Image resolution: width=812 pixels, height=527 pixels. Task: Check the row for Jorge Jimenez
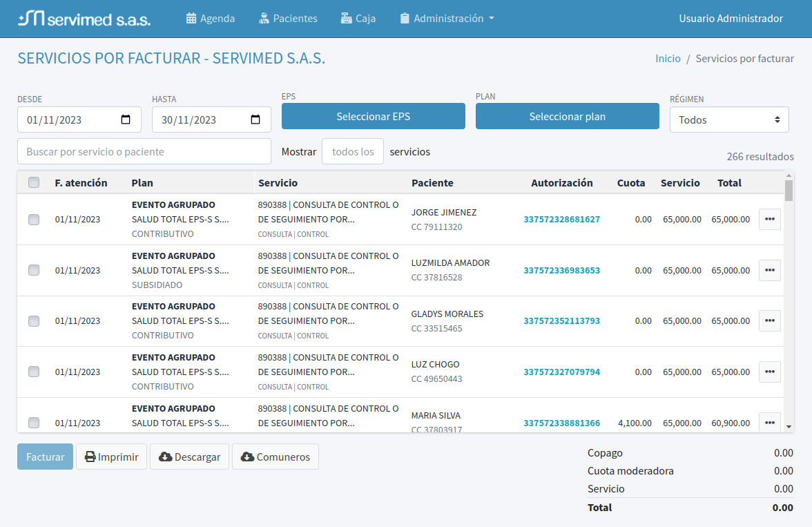(x=34, y=220)
